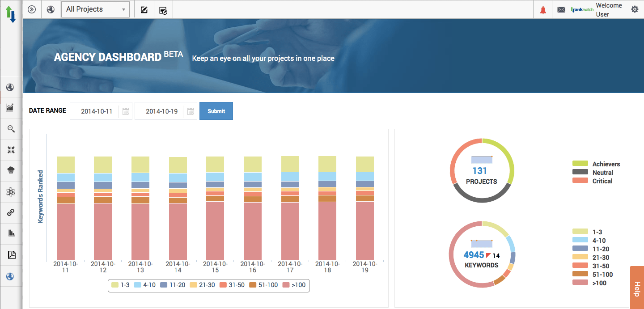Open the messages envelope icon

[561, 9]
